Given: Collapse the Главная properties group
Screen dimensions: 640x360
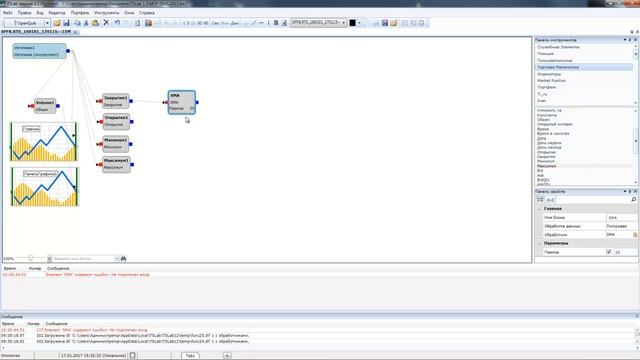Looking at the screenshot, I should (539, 209).
